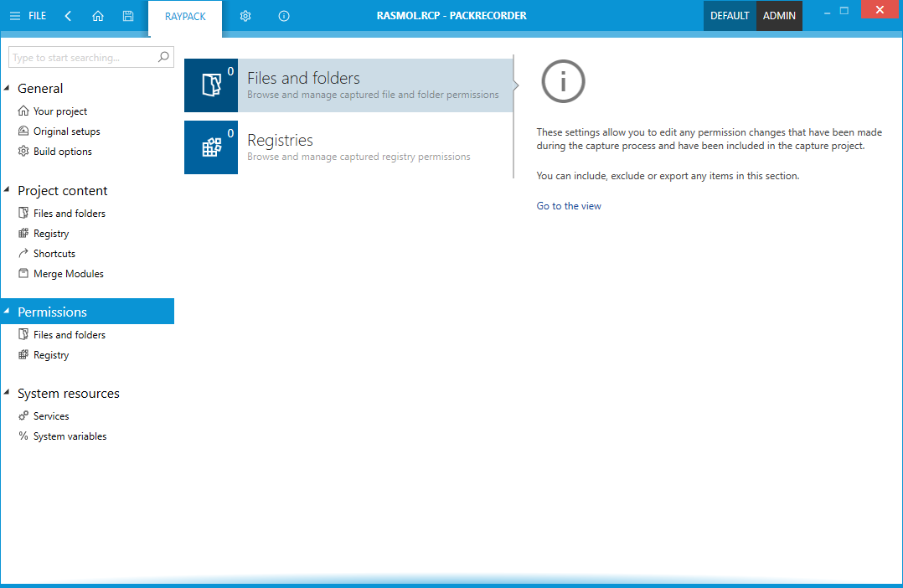The height and width of the screenshot is (588, 903).
Task: Select the ADMIN mode button
Action: pyautogui.click(x=779, y=16)
